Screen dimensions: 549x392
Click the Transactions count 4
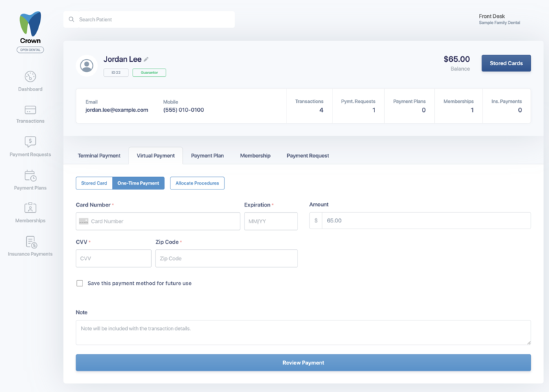pos(321,110)
